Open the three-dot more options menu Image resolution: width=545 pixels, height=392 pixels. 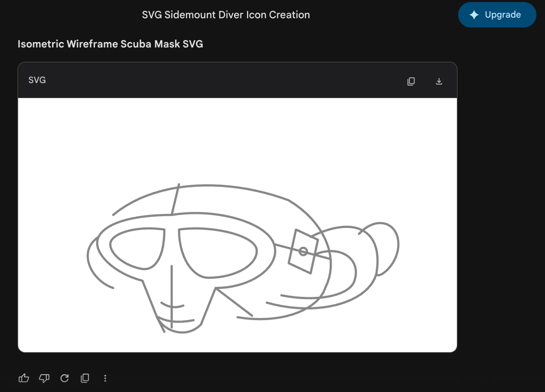(x=105, y=378)
